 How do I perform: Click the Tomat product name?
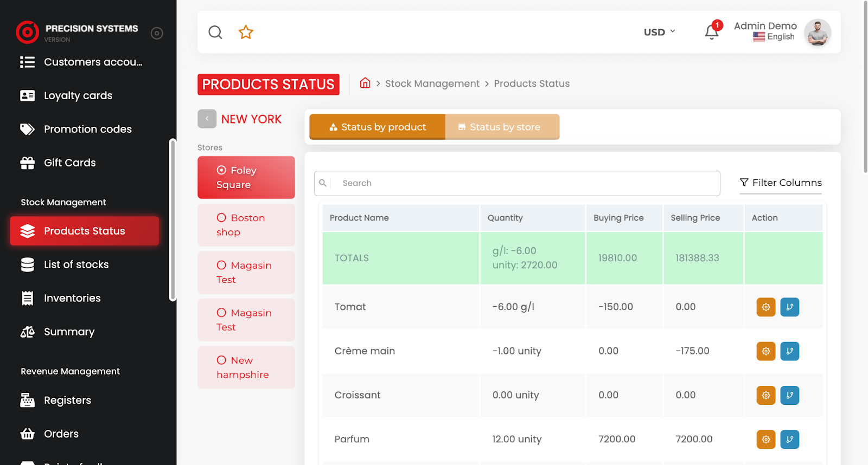(x=350, y=307)
